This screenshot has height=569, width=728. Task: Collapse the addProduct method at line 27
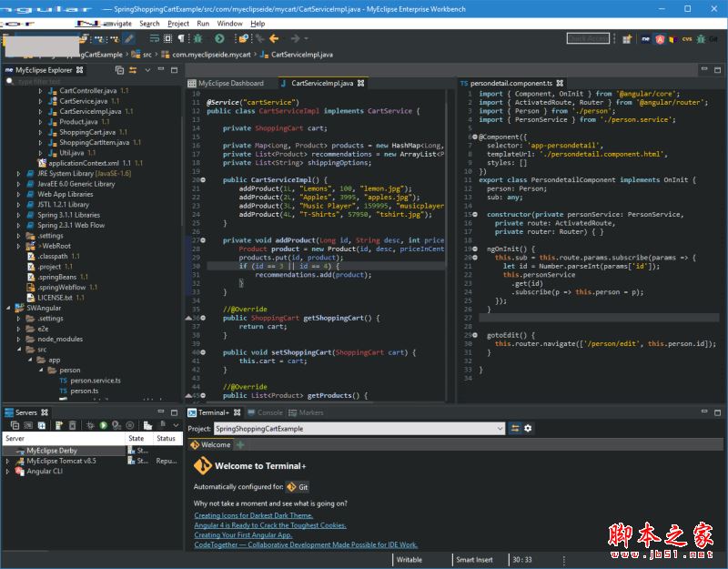pos(203,240)
